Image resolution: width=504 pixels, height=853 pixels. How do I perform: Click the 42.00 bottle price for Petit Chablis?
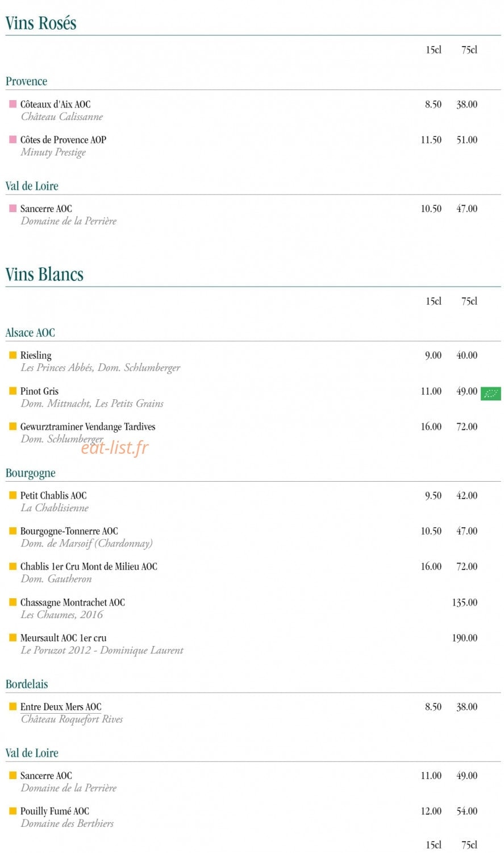467,495
